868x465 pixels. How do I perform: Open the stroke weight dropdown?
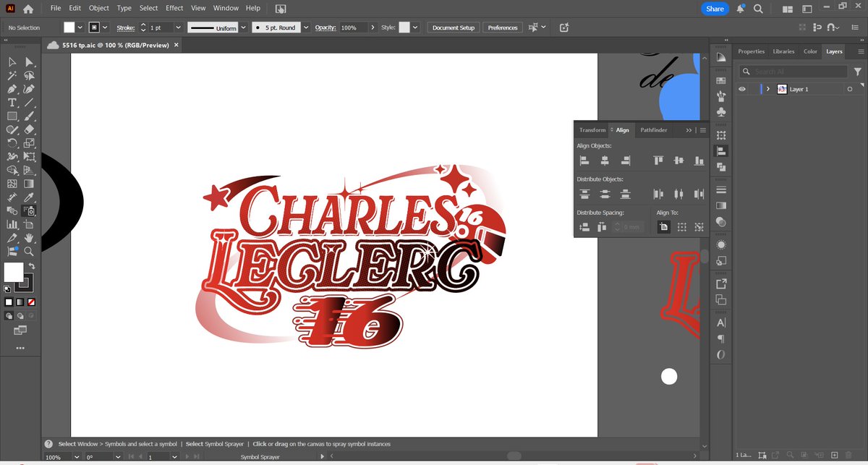pos(178,27)
